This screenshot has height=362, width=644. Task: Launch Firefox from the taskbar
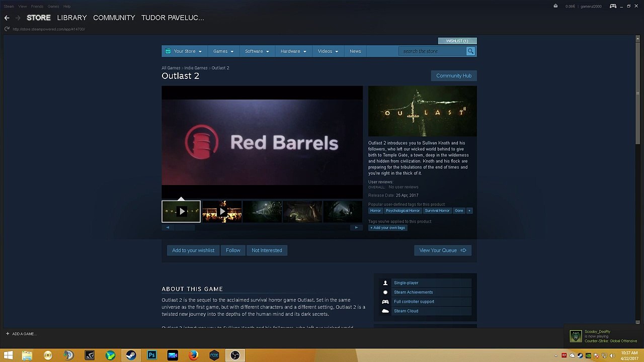click(193, 355)
